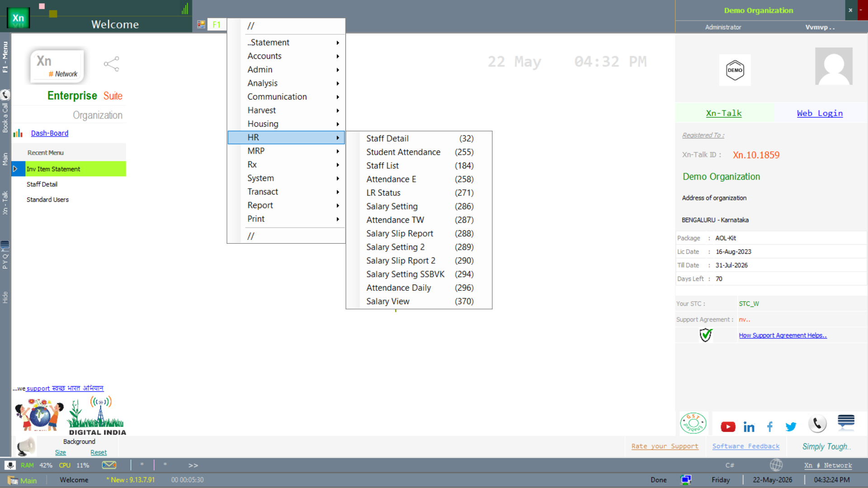The width and height of the screenshot is (868, 488).
Task: Open Salary Slip Report (288)
Action: (x=419, y=233)
